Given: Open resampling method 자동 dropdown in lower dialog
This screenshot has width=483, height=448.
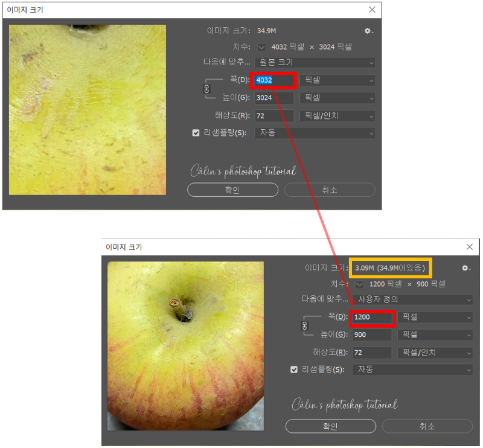Looking at the screenshot, I should click(x=413, y=370).
